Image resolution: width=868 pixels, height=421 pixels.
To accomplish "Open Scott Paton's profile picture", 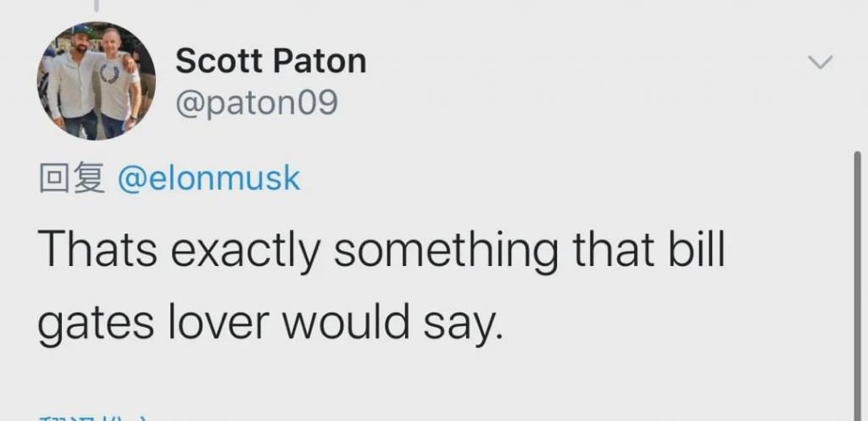I will click(97, 80).
